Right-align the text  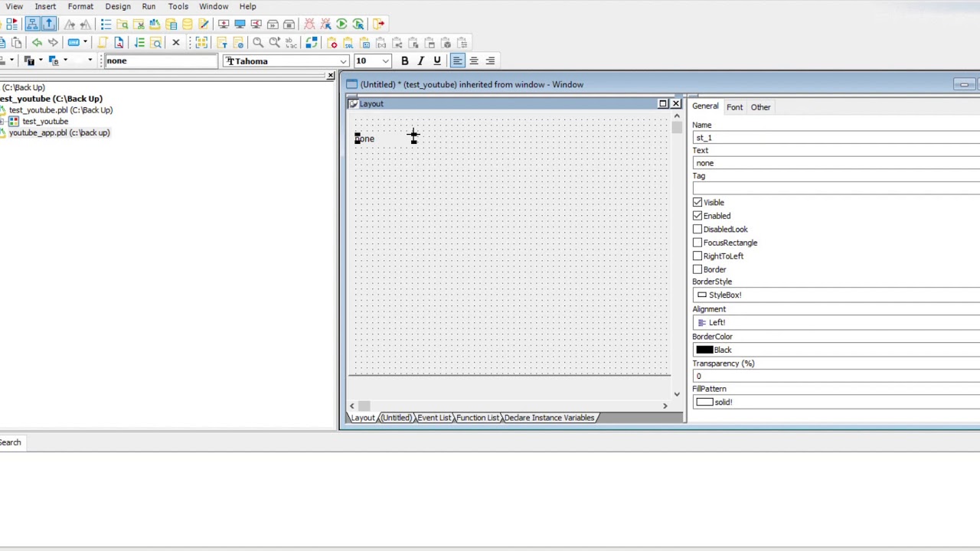(x=490, y=61)
